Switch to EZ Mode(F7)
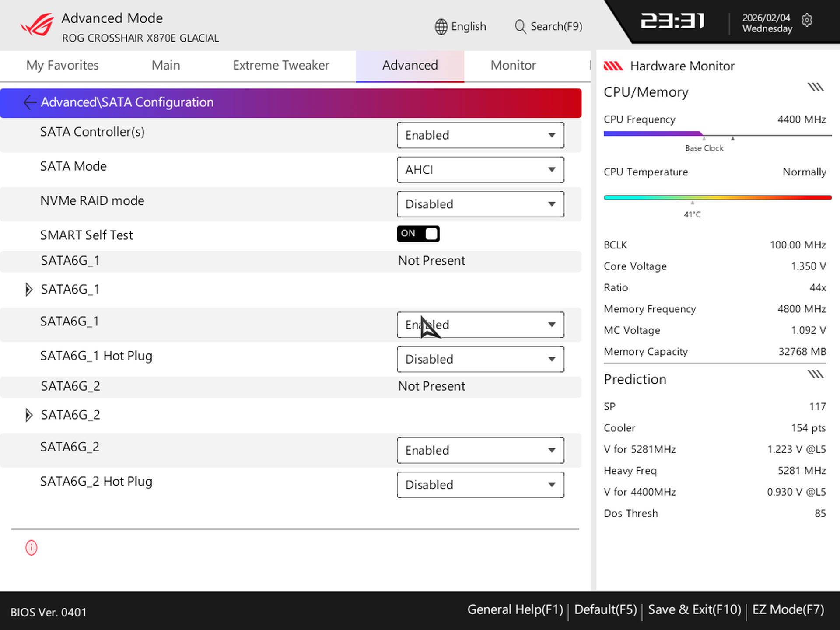Screen dimensions: 840x630 tap(787, 609)
